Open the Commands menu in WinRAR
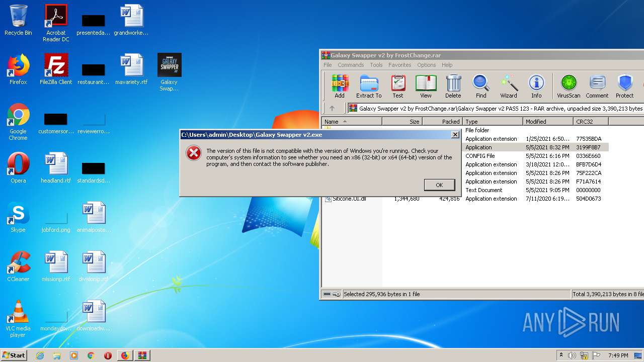 (x=351, y=65)
